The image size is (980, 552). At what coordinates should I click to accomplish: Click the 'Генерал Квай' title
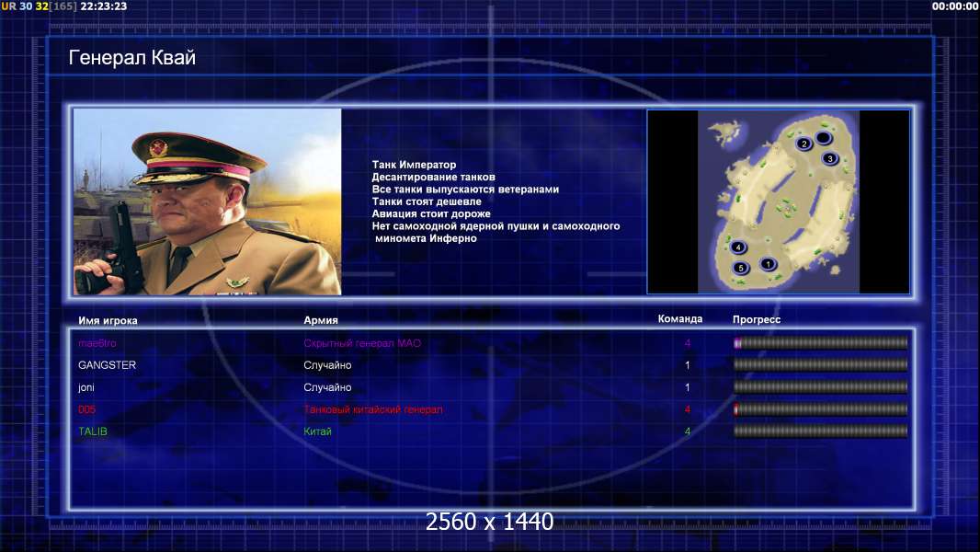pyautogui.click(x=131, y=58)
